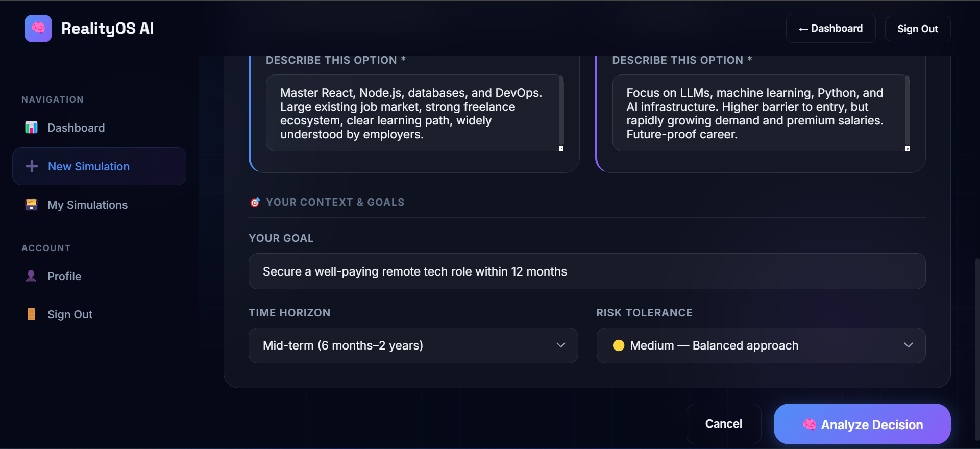The width and height of the screenshot is (980, 449).
Task: Click the Profile person icon
Action: pyautogui.click(x=31, y=276)
